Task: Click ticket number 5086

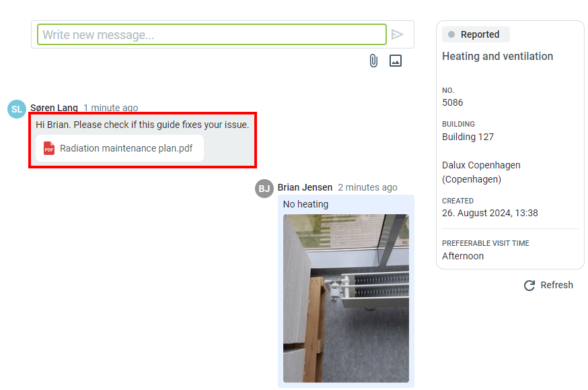Action: click(452, 102)
